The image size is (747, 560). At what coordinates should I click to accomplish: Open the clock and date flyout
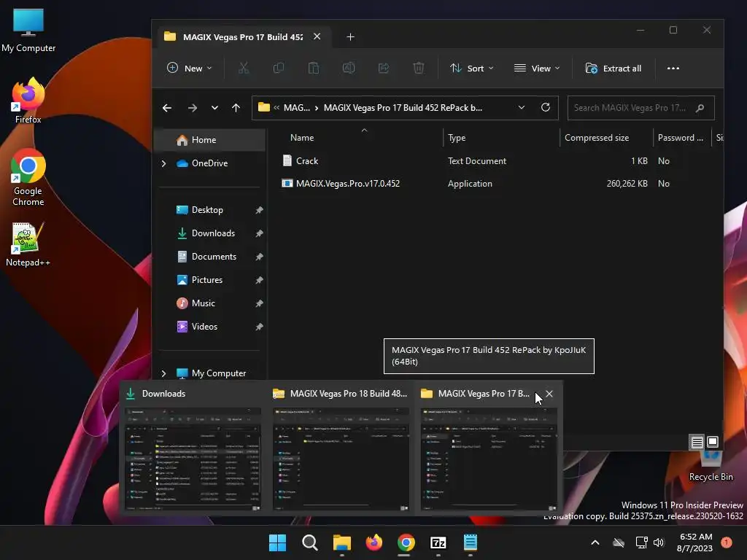[694, 542]
